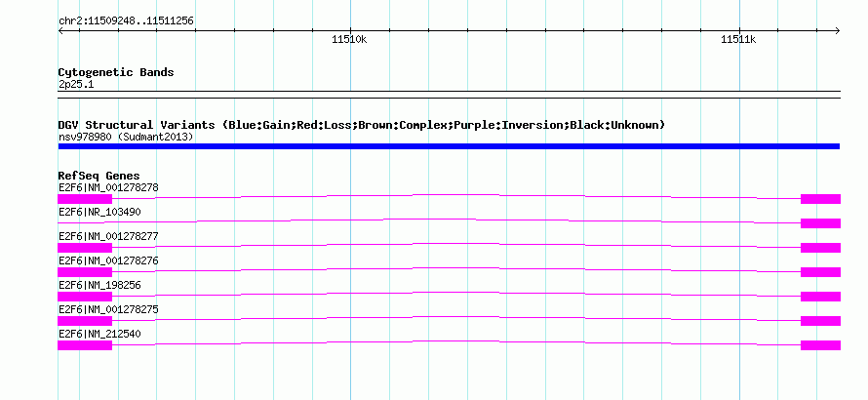Open the E2F6|NM_198256 transcript label

99,285
